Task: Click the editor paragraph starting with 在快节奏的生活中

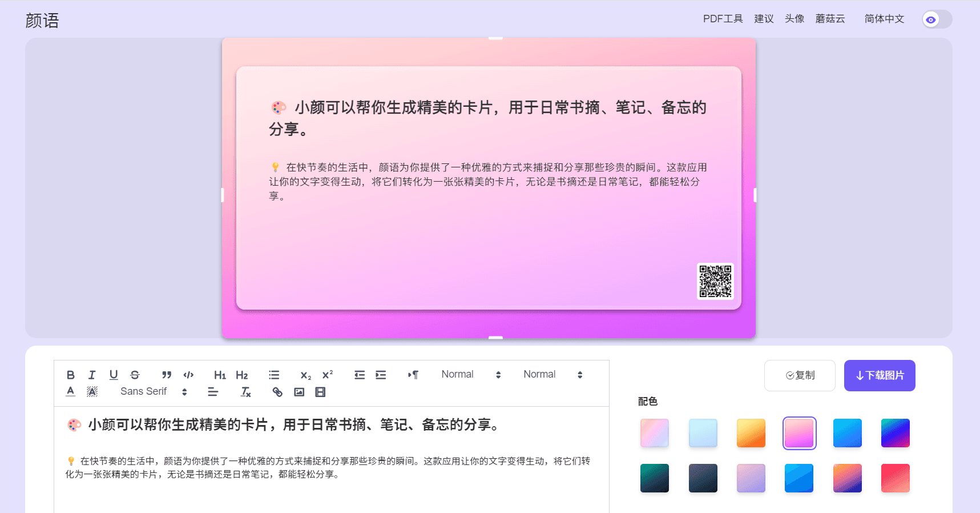Action: click(x=328, y=467)
